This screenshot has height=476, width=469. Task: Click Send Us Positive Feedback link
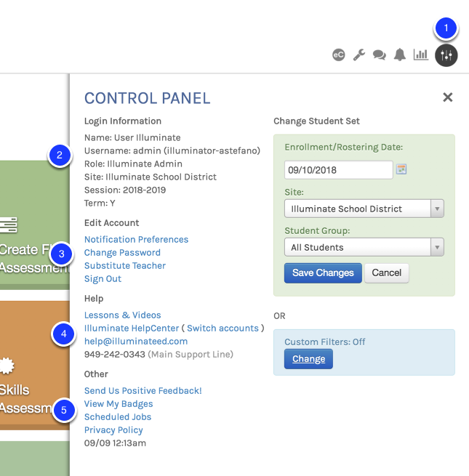(x=143, y=391)
